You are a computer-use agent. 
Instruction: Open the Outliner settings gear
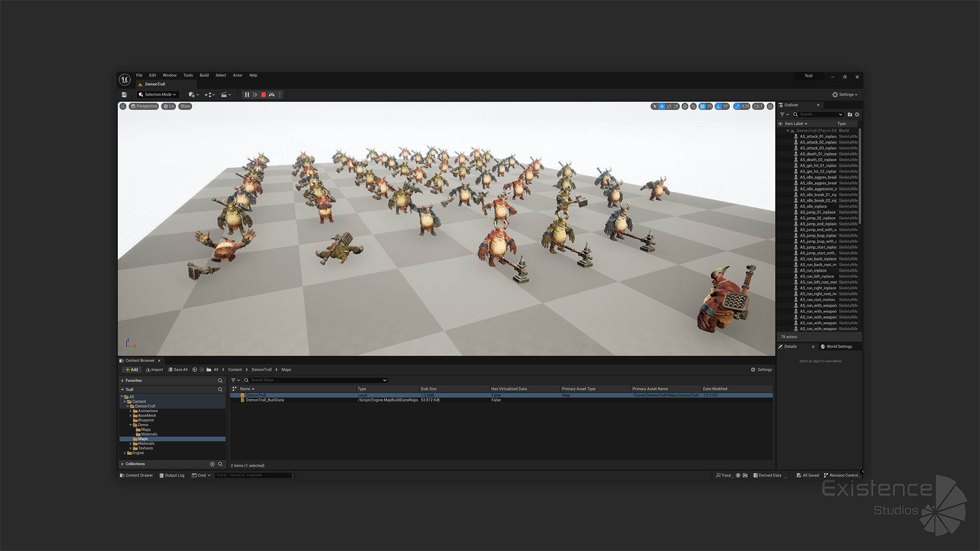coord(857,114)
